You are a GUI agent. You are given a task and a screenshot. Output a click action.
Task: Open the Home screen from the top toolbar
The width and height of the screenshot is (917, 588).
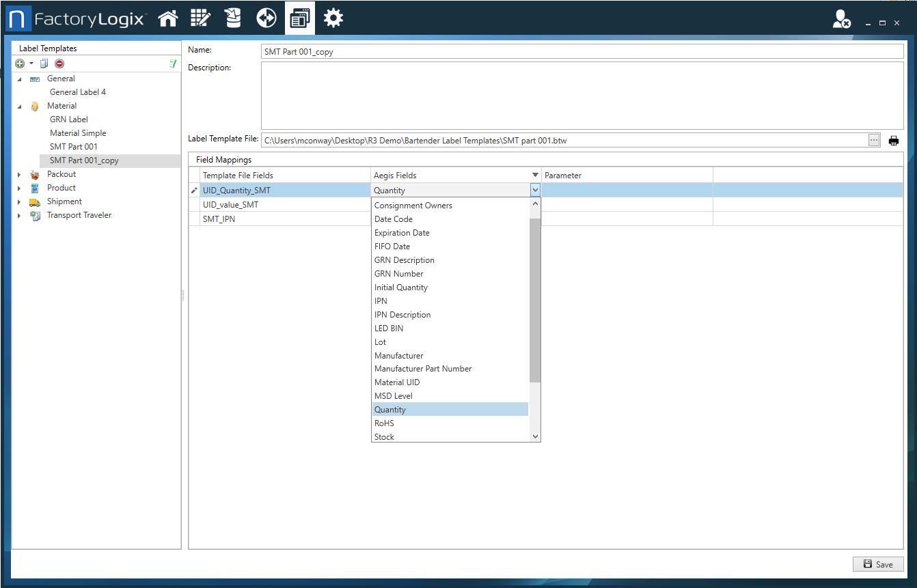pyautogui.click(x=168, y=18)
